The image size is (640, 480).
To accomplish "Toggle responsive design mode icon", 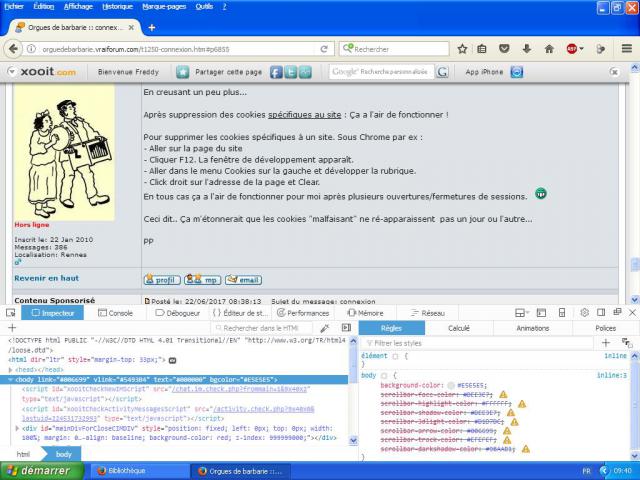I will [562, 313].
